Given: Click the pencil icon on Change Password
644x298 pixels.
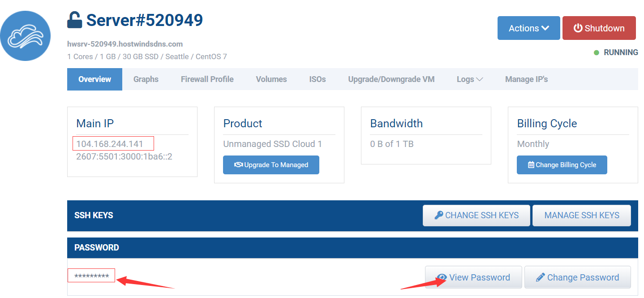Looking at the screenshot, I should pyautogui.click(x=540, y=278).
